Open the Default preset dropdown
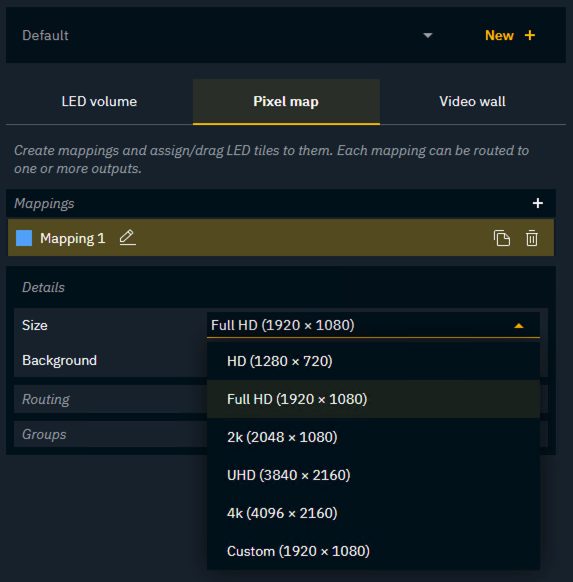 click(x=227, y=35)
